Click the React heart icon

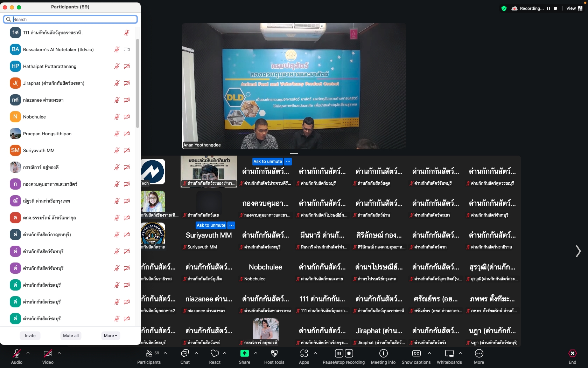tap(215, 353)
